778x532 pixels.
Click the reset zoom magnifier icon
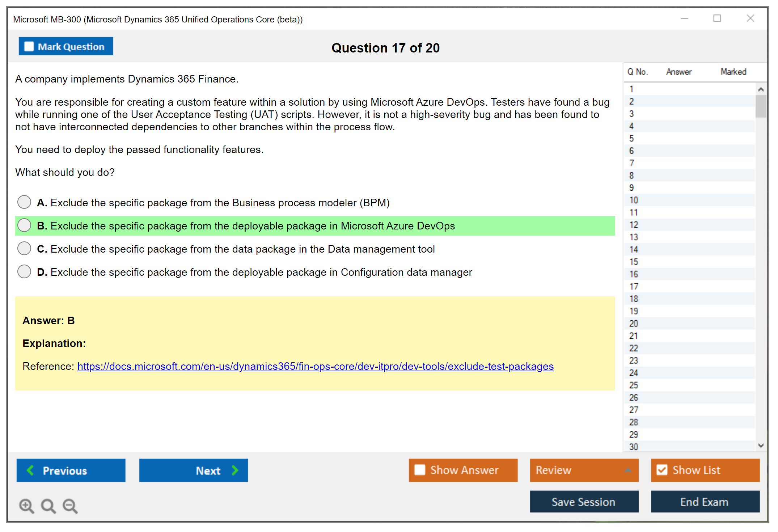coord(48,506)
